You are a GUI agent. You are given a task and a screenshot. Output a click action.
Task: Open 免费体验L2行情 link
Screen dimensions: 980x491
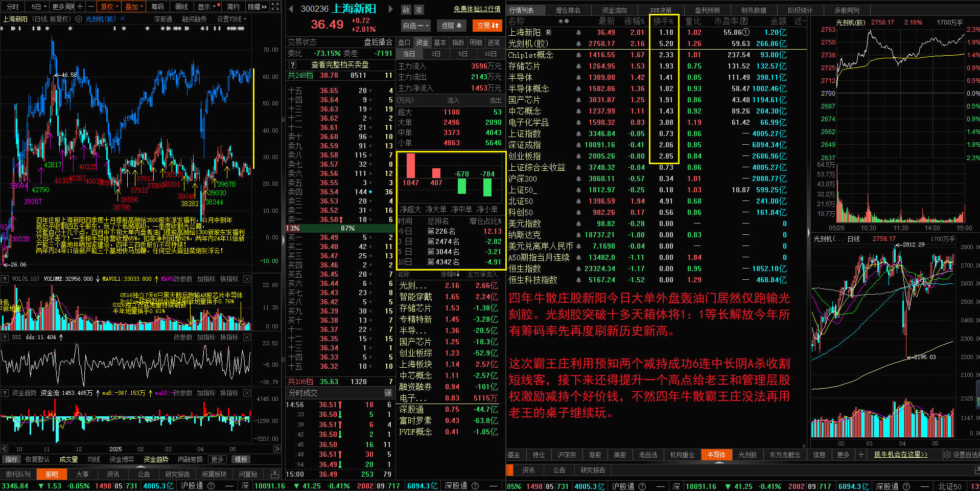click(477, 9)
